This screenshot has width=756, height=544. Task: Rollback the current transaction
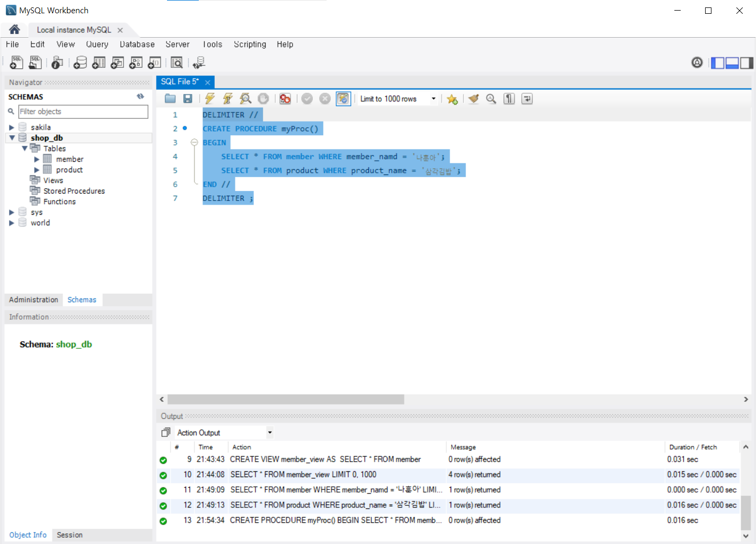pos(325,99)
